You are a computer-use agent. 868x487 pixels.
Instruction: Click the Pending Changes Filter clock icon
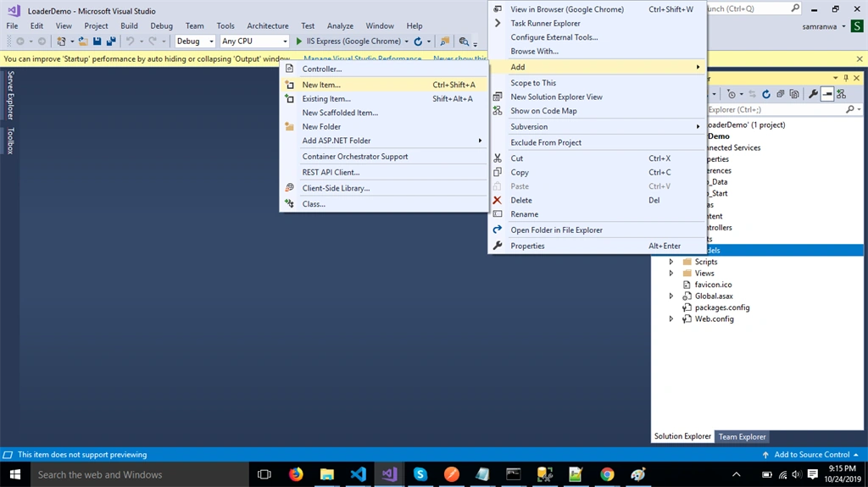click(732, 95)
